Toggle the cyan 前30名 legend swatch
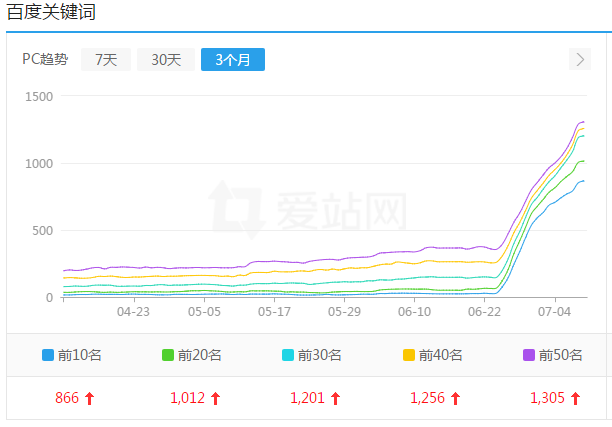The width and height of the screenshot is (612, 427). (x=288, y=355)
